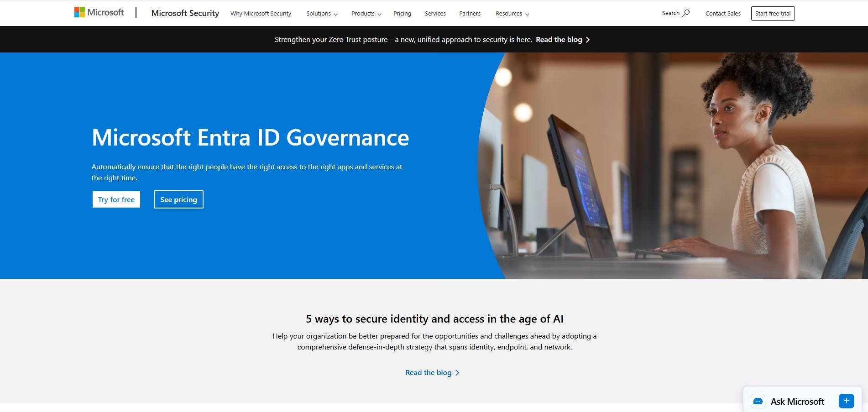Click the arrow beside the lower Read the blog link
868x412 pixels.
(x=458, y=372)
